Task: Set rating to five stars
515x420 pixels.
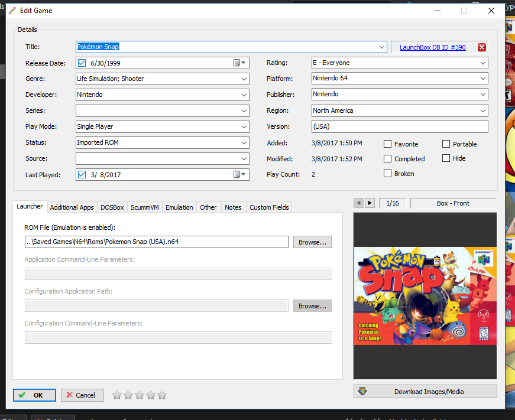Action: point(162,395)
